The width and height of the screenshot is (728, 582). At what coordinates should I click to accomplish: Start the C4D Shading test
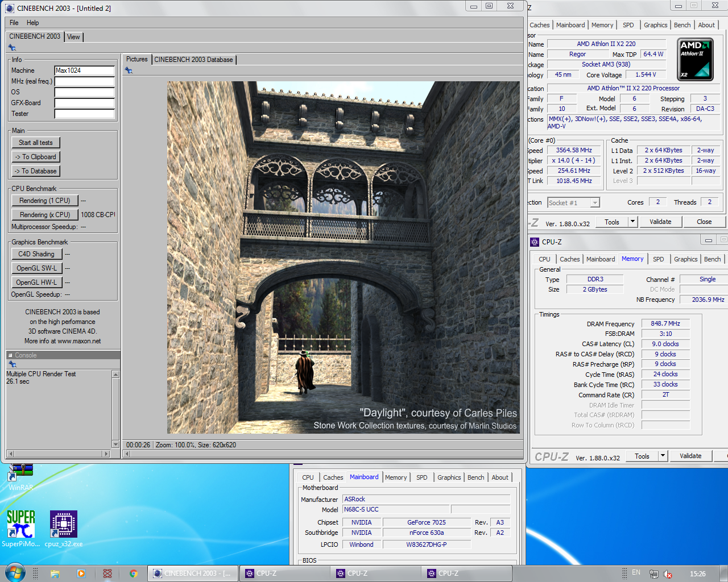[36, 254]
